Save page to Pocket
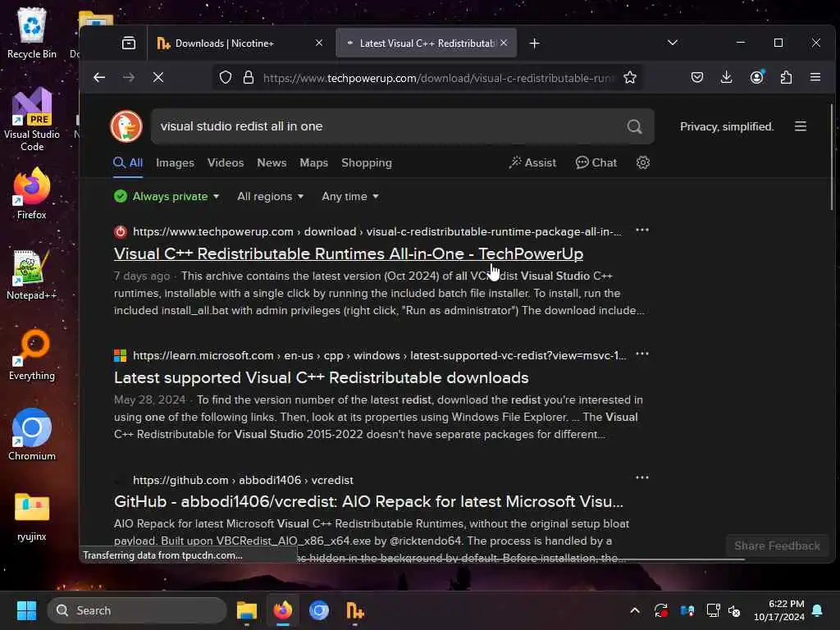840x630 pixels. click(697, 78)
